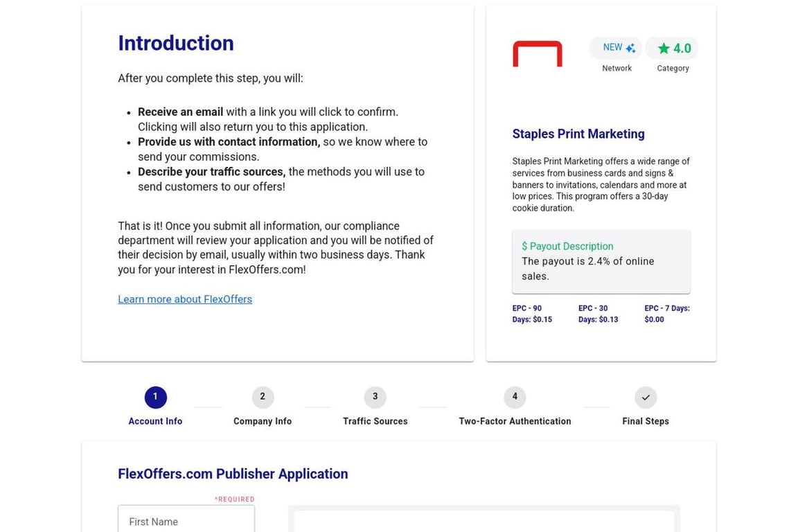Open Learn more about FlexOffers link
This screenshot has height=532, width=798.
(185, 299)
